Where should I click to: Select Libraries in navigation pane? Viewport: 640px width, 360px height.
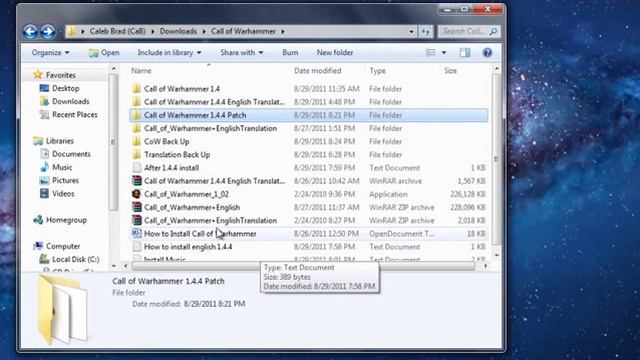(60, 141)
